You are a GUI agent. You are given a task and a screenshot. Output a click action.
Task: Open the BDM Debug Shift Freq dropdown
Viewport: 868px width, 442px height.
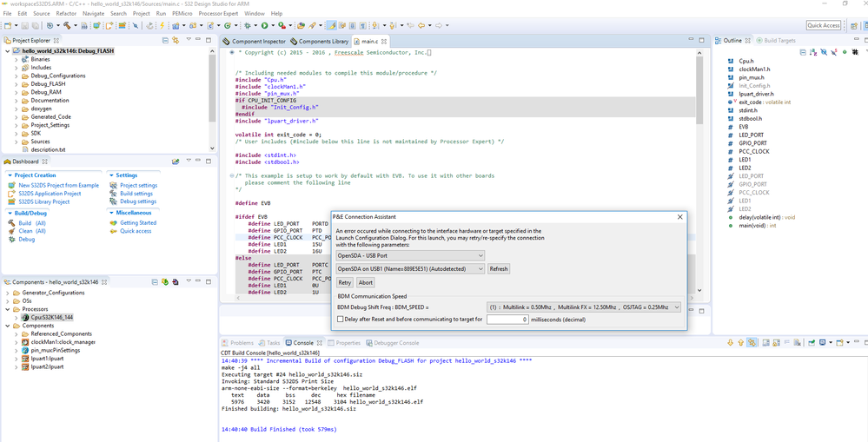(583, 307)
